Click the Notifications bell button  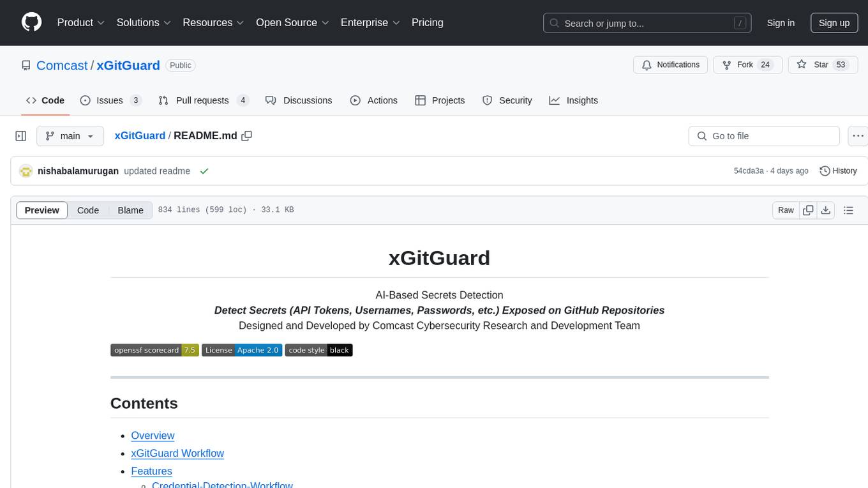(671, 65)
